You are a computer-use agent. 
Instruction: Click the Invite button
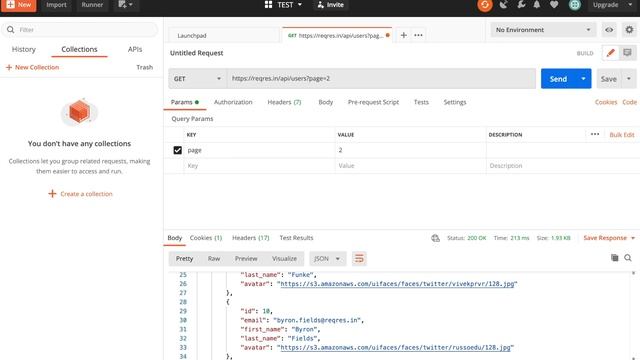click(x=330, y=5)
